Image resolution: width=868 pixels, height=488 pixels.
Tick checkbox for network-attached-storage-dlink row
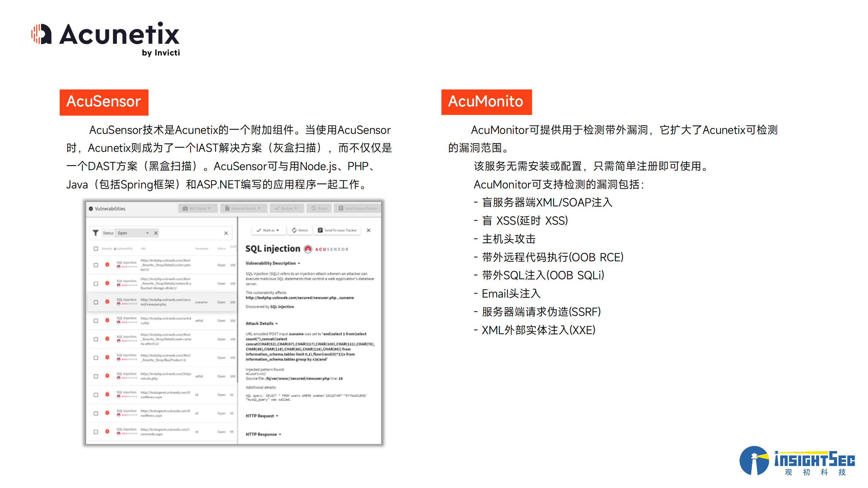click(x=96, y=284)
